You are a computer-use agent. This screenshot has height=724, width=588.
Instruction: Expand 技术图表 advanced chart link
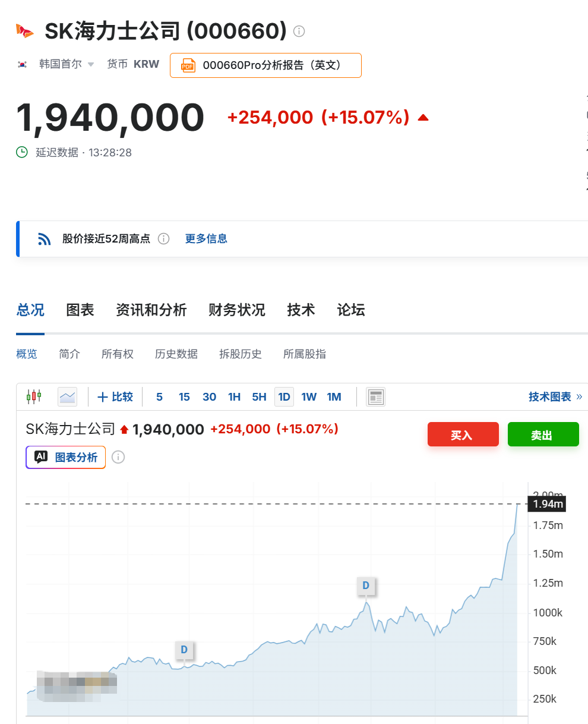(555, 396)
